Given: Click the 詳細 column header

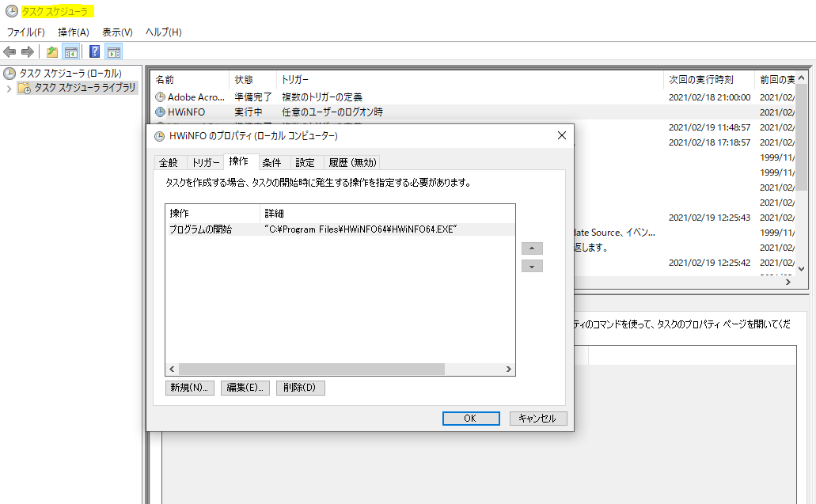Looking at the screenshot, I should click(387, 214).
